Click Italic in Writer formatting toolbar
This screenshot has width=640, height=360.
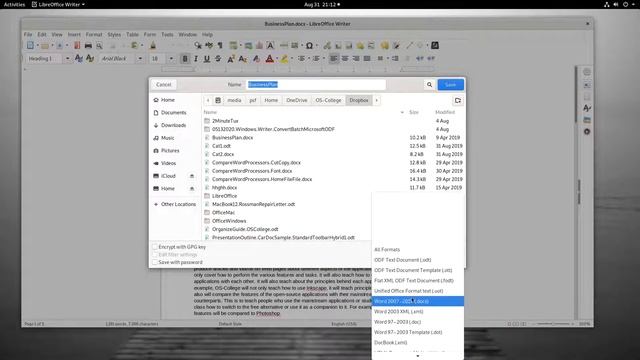point(196,59)
